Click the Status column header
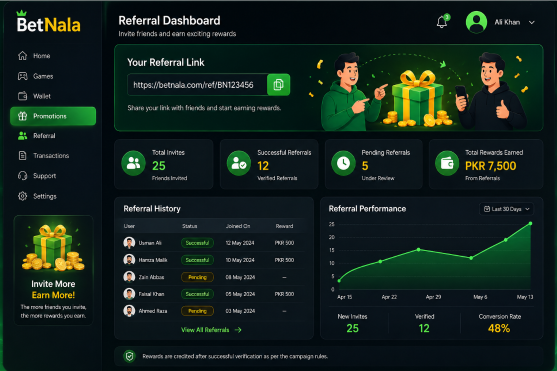The width and height of the screenshot is (557, 371). click(190, 226)
